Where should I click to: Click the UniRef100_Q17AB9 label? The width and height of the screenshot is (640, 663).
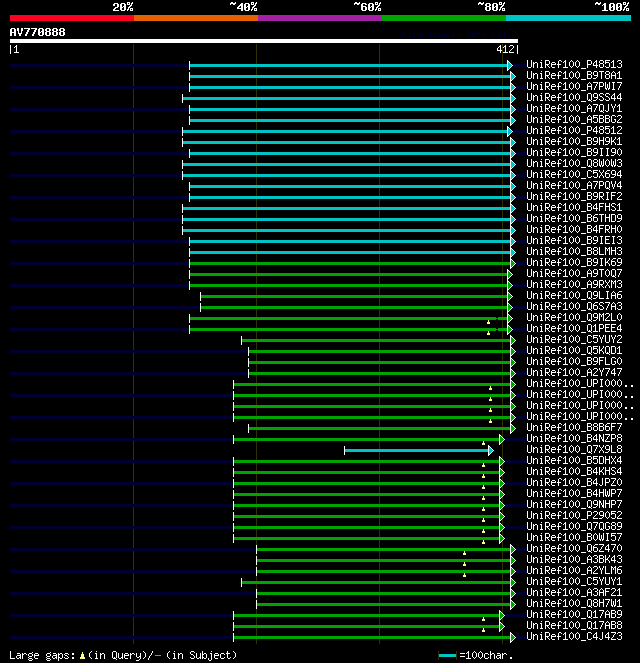click(574, 614)
